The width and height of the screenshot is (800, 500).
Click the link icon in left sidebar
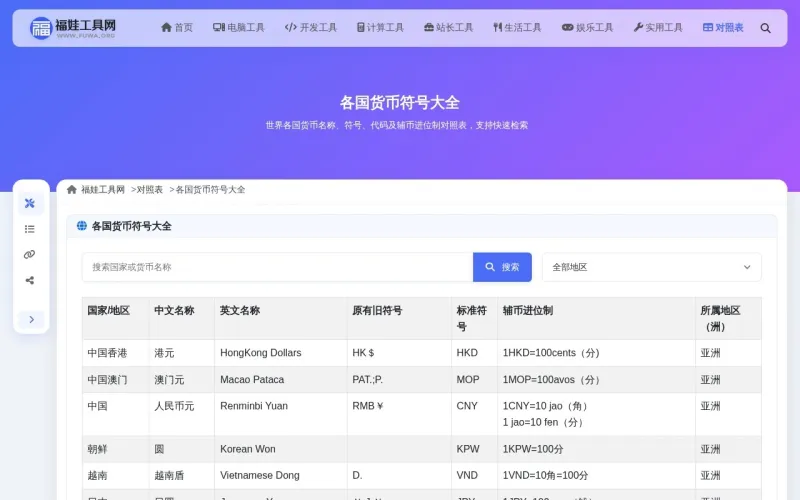(x=30, y=255)
